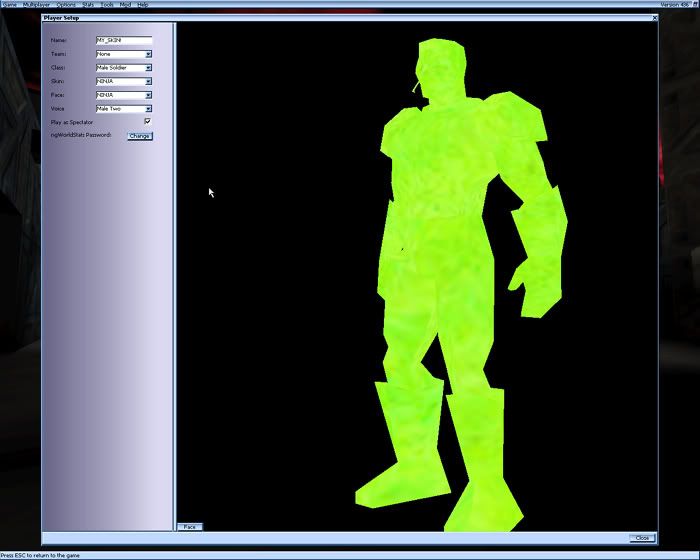Click the Face button below the preview

[188, 526]
